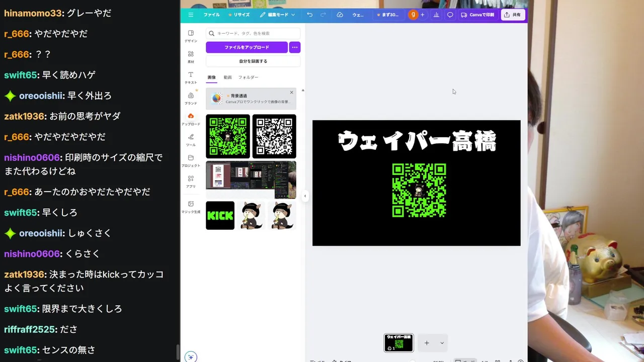Open the マジック生成 sidebar panel
The image size is (644, 362).
coord(191,207)
